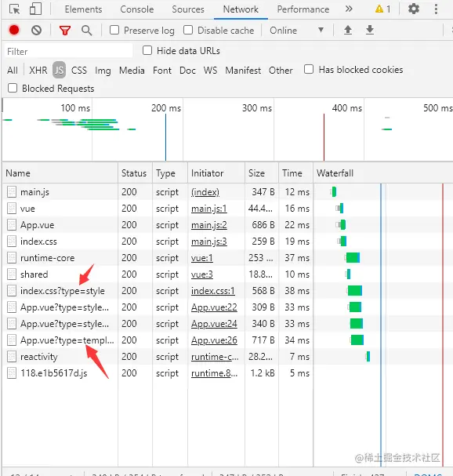
Task: Toggle the device toolbar icon
Action: pos(35,9)
